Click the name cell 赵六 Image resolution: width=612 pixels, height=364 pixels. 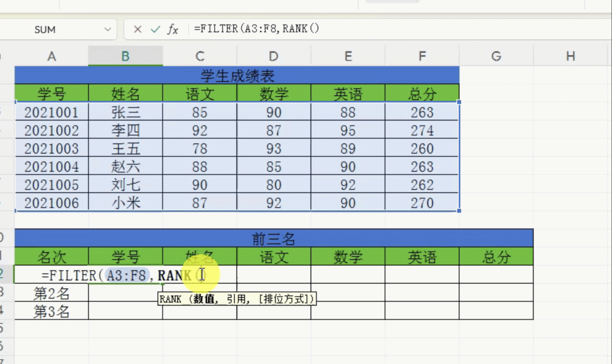coord(126,167)
